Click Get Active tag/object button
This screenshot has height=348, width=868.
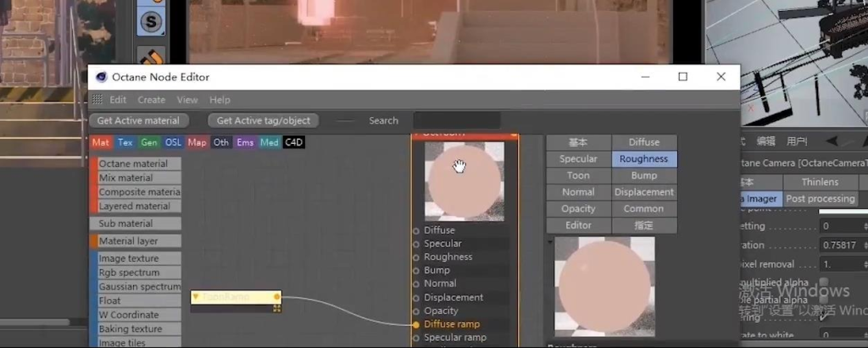(x=264, y=120)
